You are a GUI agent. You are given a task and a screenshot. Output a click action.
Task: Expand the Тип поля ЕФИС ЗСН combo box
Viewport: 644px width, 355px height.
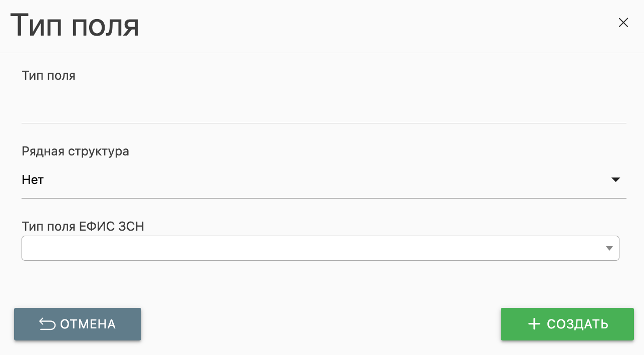coord(320,248)
